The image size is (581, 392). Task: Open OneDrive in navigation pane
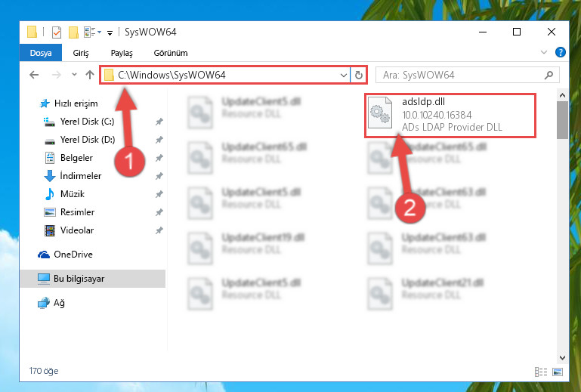coord(73,255)
